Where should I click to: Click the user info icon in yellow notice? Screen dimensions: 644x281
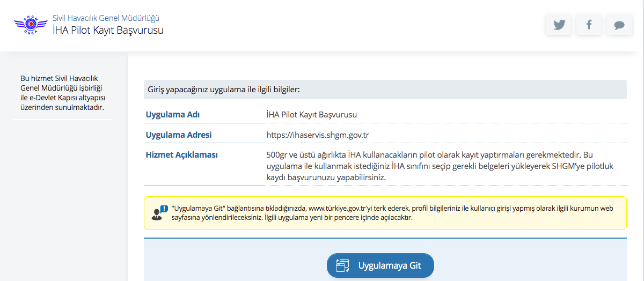pyautogui.click(x=159, y=213)
